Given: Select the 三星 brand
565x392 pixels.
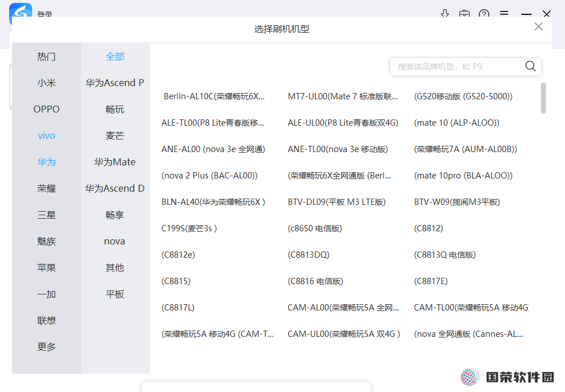Looking at the screenshot, I should pyautogui.click(x=47, y=215).
